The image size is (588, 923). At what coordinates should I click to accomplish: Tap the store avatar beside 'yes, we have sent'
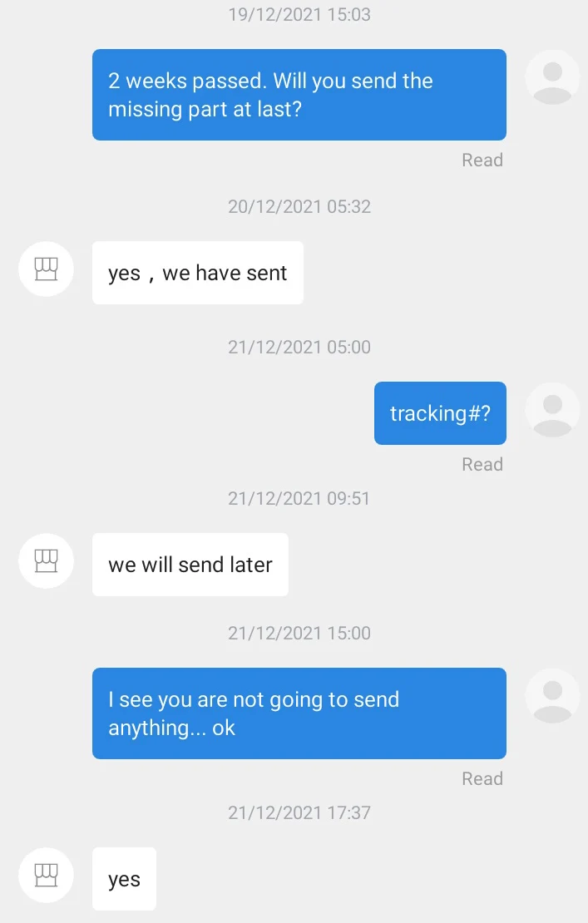(46, 269)
